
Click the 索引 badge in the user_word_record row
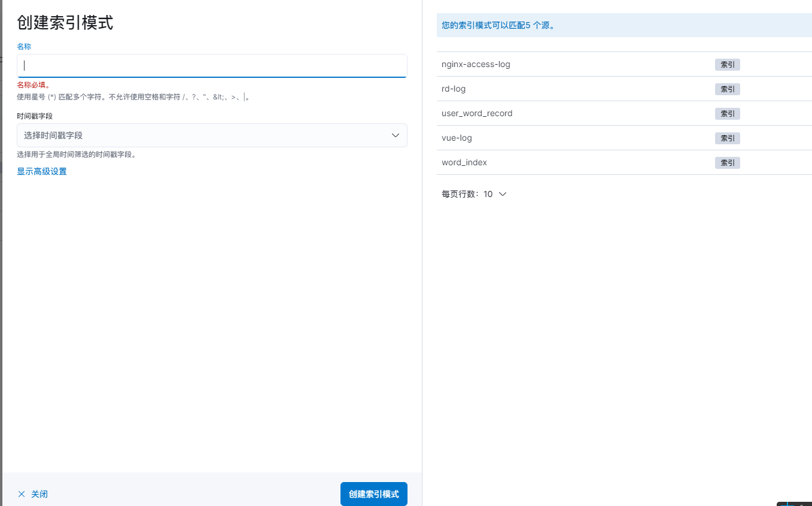[728, 114]
